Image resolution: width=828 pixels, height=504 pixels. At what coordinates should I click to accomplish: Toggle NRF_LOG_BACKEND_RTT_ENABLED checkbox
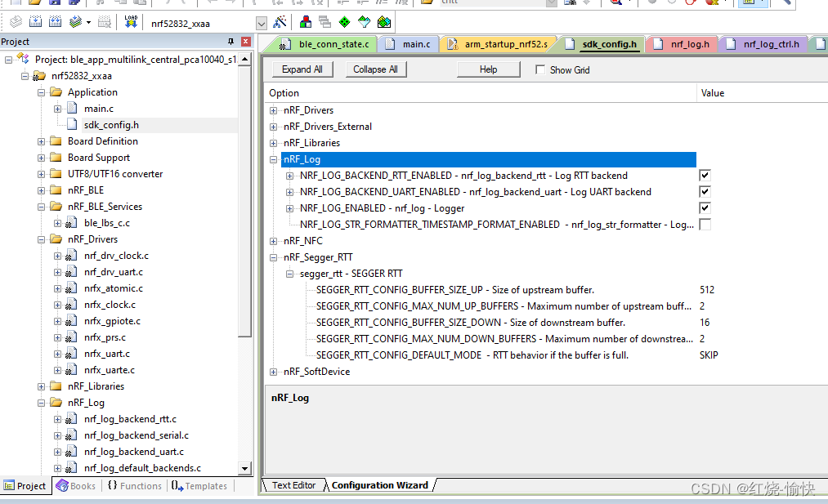pos(705,175)
